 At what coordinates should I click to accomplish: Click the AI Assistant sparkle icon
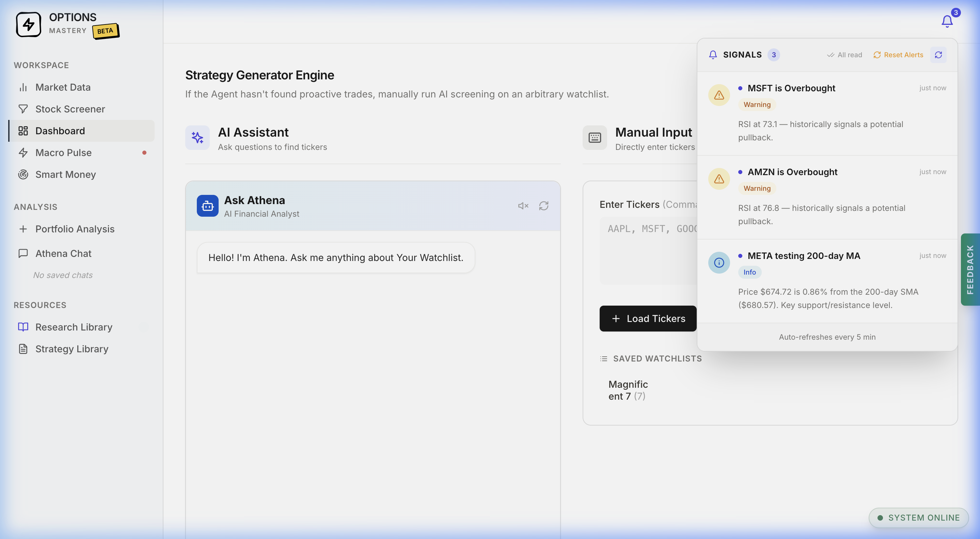197,137
